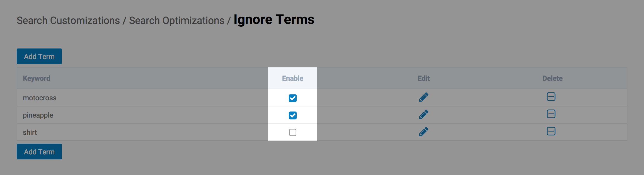The width and height of the screenshot is (644, 175).
Task: Open Search Optimizations breadcrumb link
Action: (x=176, y=21)
